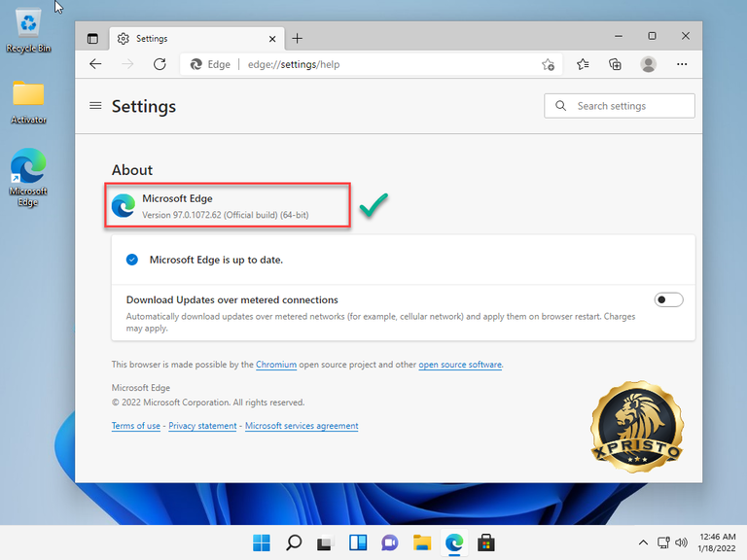Close the Settings tab
The width and height of the screenshot is (747, 560).
[272, 39]
